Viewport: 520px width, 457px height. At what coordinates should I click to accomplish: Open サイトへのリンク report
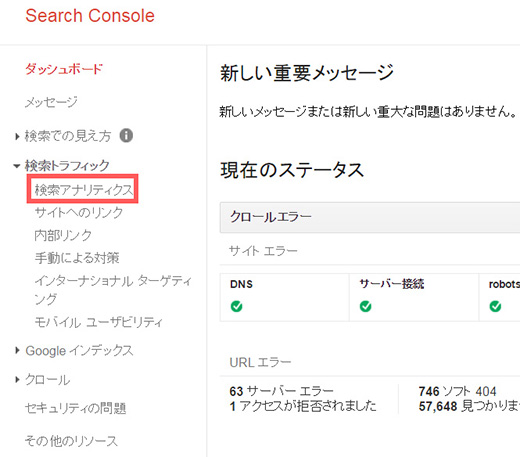[79, 213]
